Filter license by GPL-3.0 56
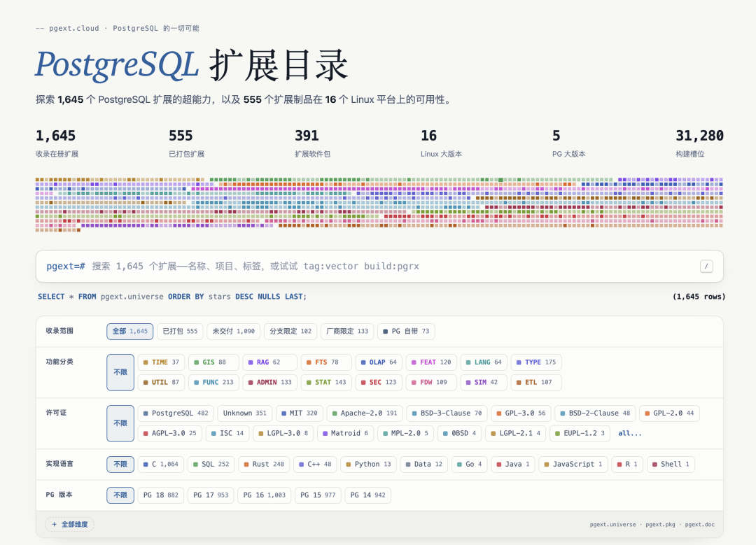The width and height of the screenshot is (756, 545). coord(521,413)
